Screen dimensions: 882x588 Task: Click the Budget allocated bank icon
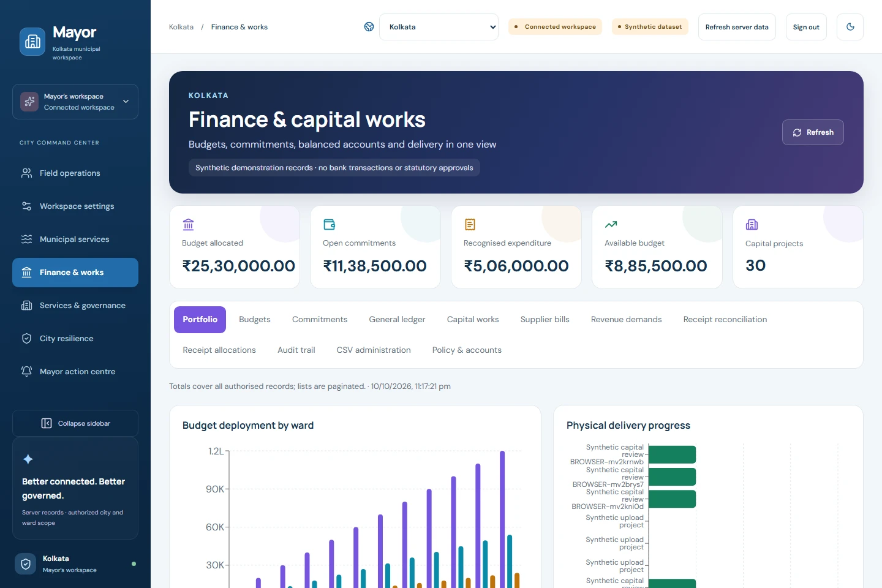pyautogui.click(x=188, y=225)
